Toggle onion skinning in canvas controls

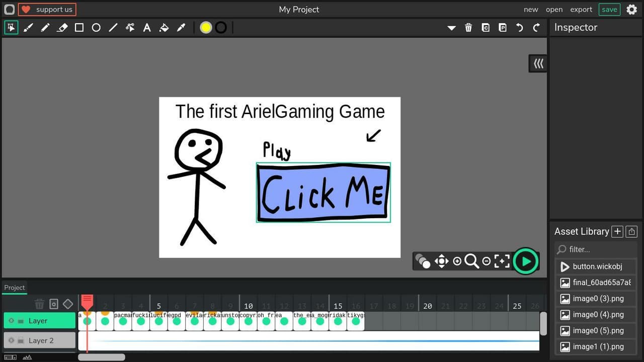pyautogui.click(x=423, y=261)
